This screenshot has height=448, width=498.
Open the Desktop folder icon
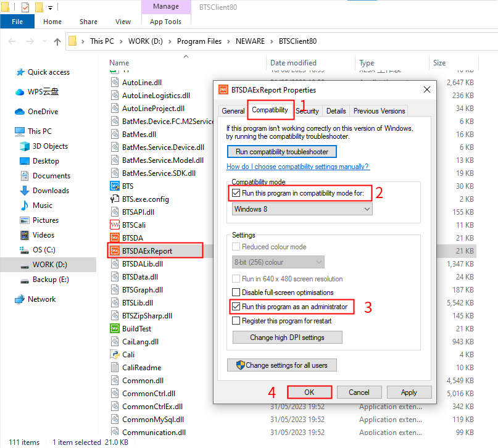coord(25,161)
